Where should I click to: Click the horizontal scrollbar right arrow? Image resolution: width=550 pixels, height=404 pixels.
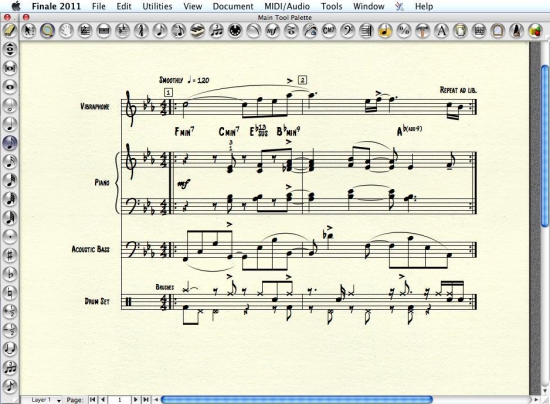tap(536, 400)
